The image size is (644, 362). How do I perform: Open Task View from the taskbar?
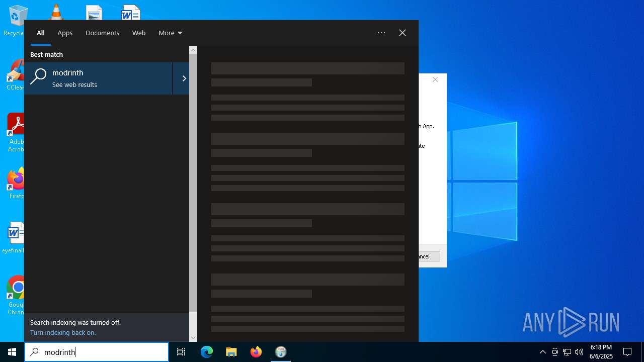(181, 352)
